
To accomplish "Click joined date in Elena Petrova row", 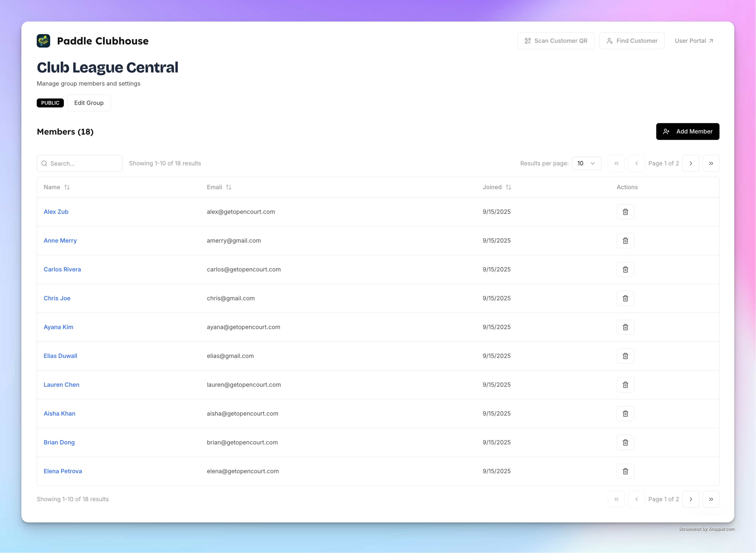I will pyautogui.click(x=496, y=471).
